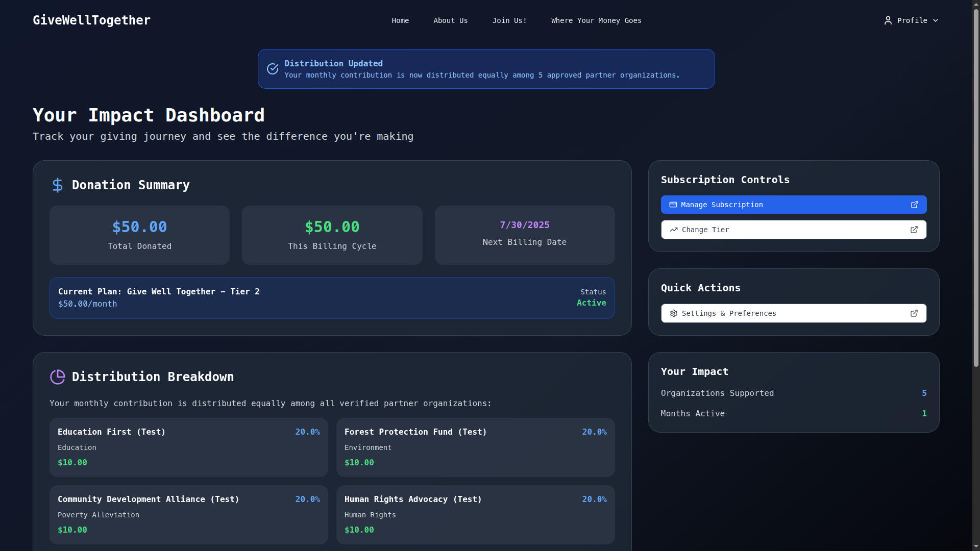Expand the Profile dropdown chevron
980x551 pixels.
coord(936,20)
